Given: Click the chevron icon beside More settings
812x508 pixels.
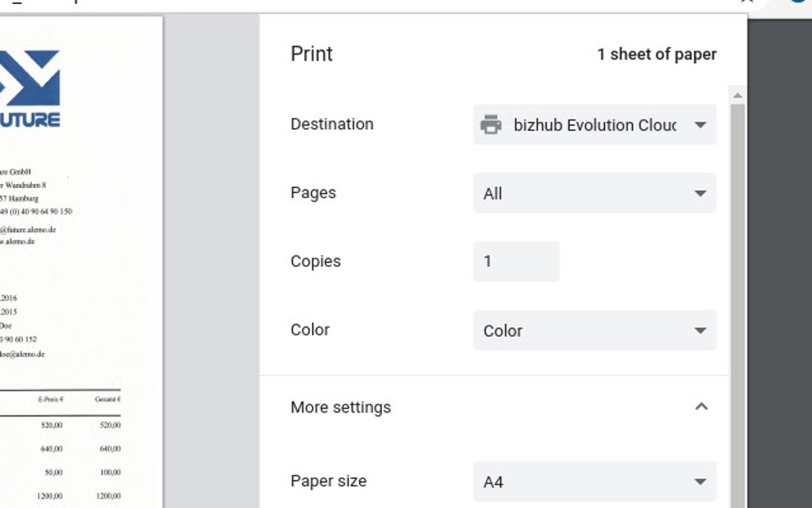Looking at the screenshot, I should (701, 406).
